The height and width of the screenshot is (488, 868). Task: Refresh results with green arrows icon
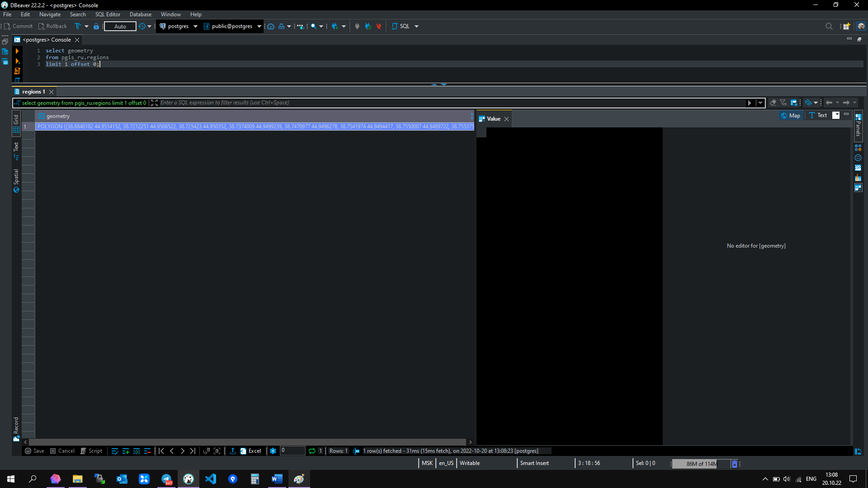click(x=312, y=451)
